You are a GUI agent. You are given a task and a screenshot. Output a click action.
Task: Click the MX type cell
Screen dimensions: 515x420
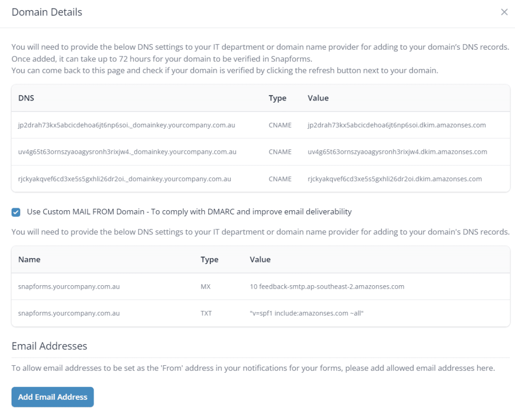click(205, 287)
